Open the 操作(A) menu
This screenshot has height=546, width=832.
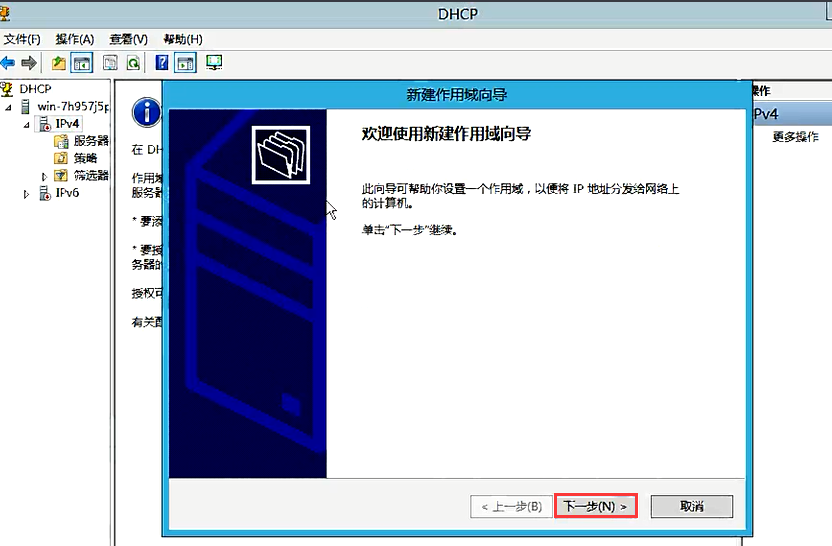tap(75, 39)
